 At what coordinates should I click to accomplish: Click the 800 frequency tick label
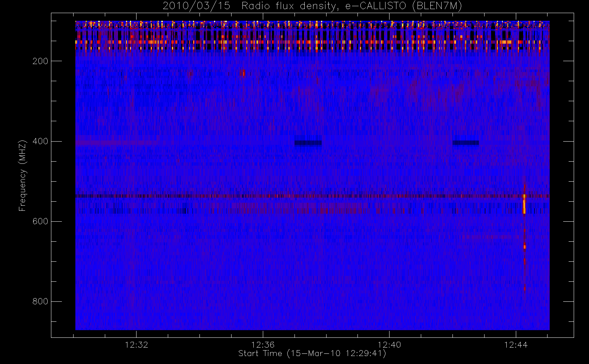point(40,301)
